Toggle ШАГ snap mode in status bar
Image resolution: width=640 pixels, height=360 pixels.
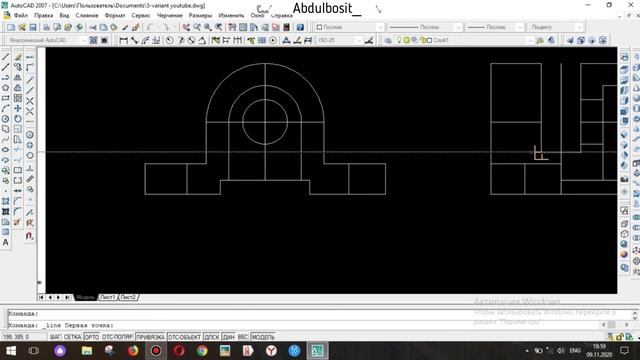[x=56, y=337]
